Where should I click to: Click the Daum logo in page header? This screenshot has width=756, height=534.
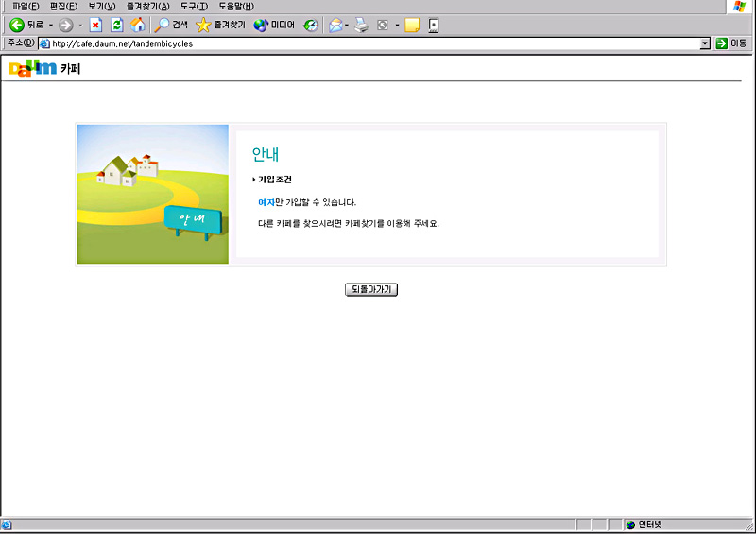click(32, 68)
